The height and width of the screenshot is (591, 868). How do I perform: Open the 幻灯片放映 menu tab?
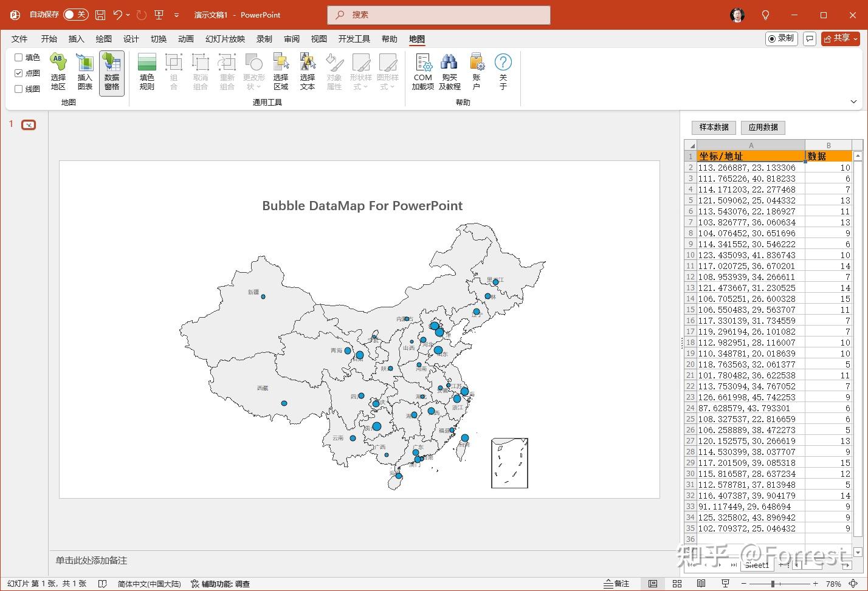pyautogui.click(x=224, y=38)
